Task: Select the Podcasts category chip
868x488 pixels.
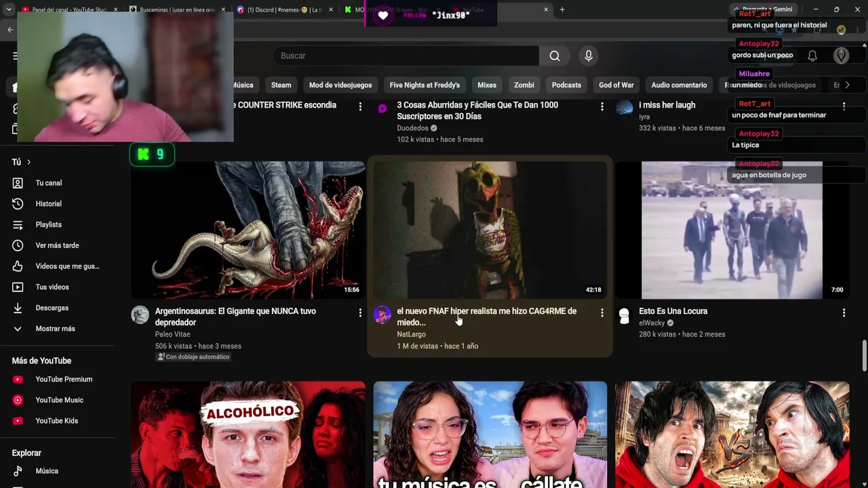Action: (x=566, y=85)
